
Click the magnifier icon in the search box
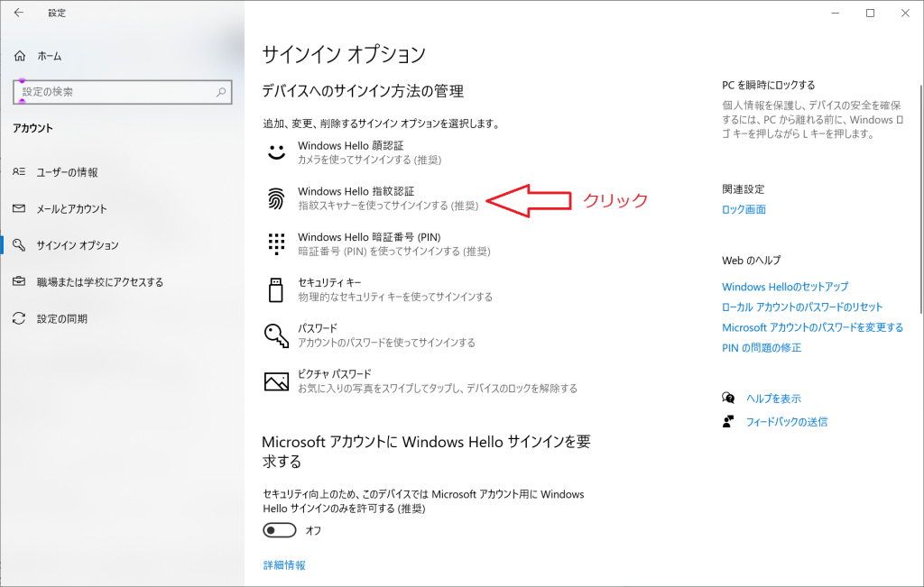click(221, 92)
